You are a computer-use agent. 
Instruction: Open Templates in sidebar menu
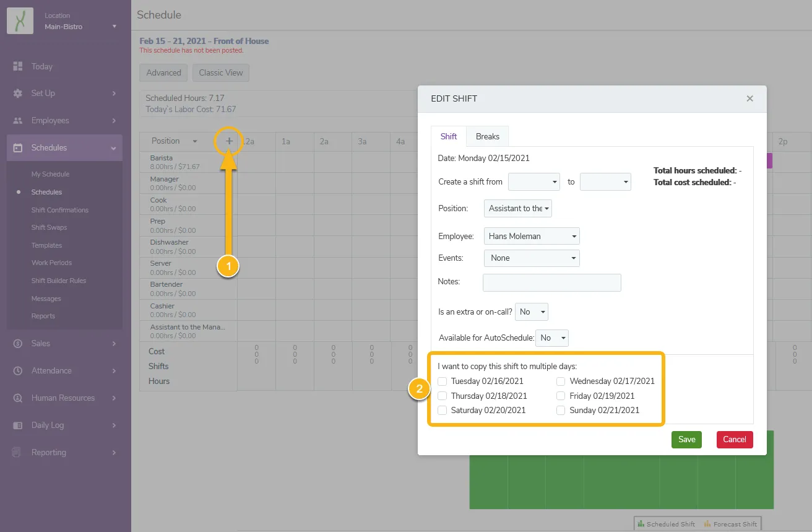(x=47, y=245)
